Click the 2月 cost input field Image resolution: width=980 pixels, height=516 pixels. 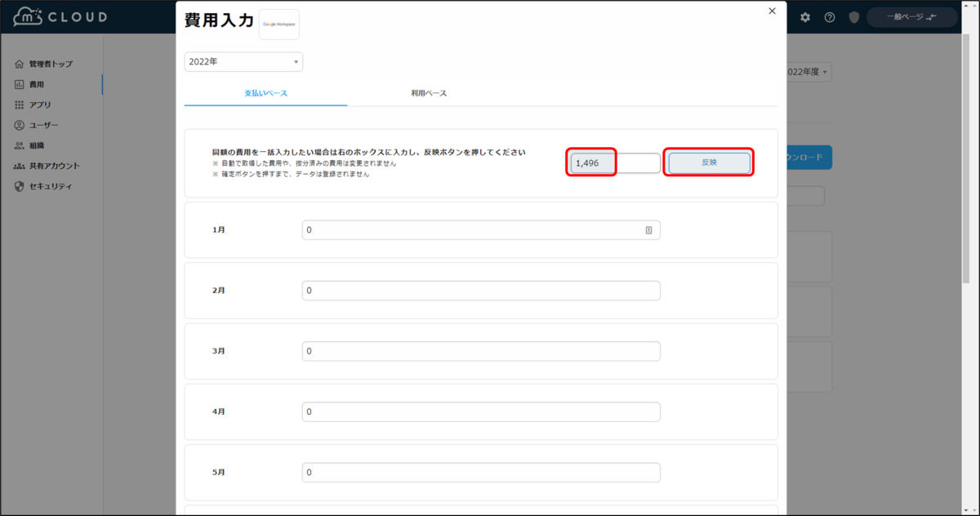481,291
